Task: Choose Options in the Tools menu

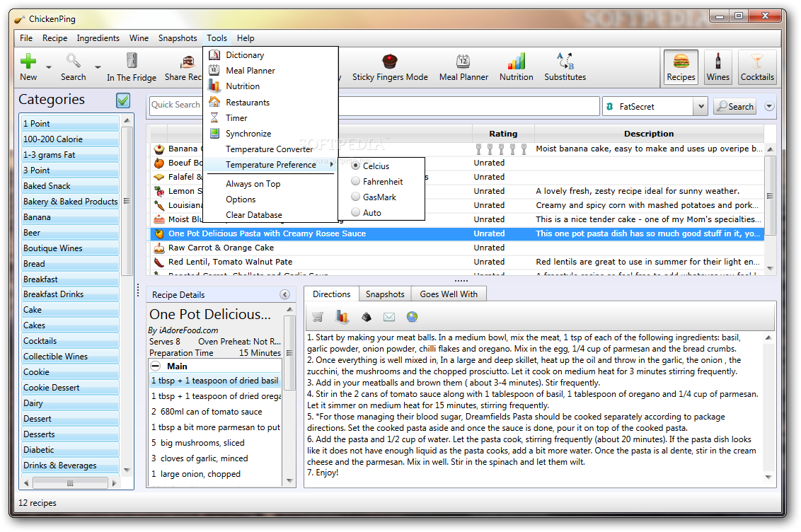Action: 241,199
